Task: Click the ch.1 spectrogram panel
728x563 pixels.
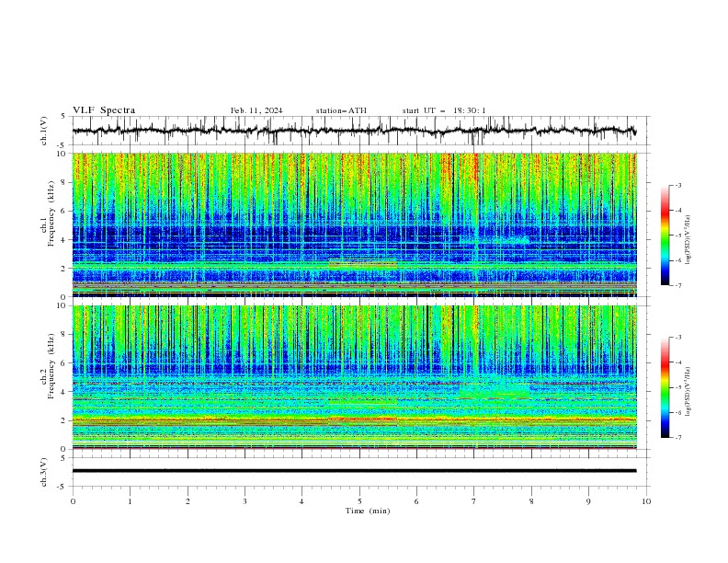Action: click(355, 224)
